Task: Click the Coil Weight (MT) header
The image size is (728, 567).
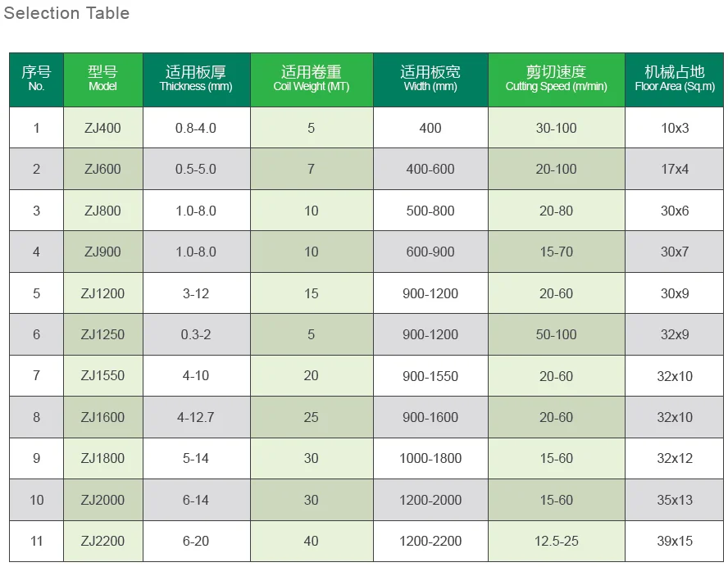Action: click(x=311, y=79)
